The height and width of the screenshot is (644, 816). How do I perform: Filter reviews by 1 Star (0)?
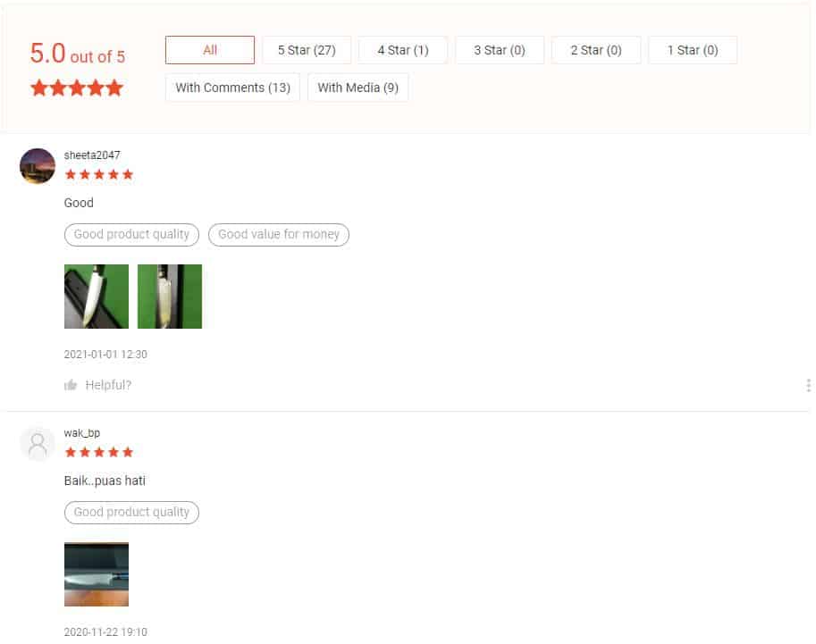[693, 50]
